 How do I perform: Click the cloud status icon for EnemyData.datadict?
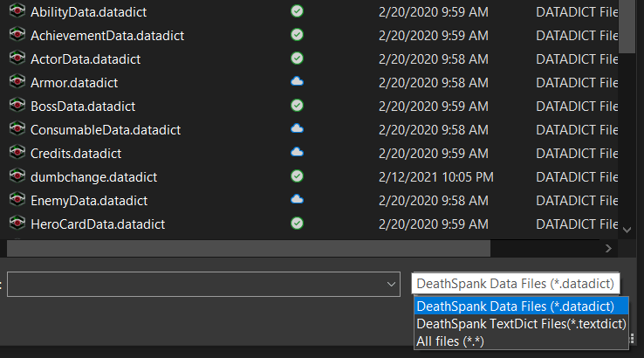(x=297, y=200)
